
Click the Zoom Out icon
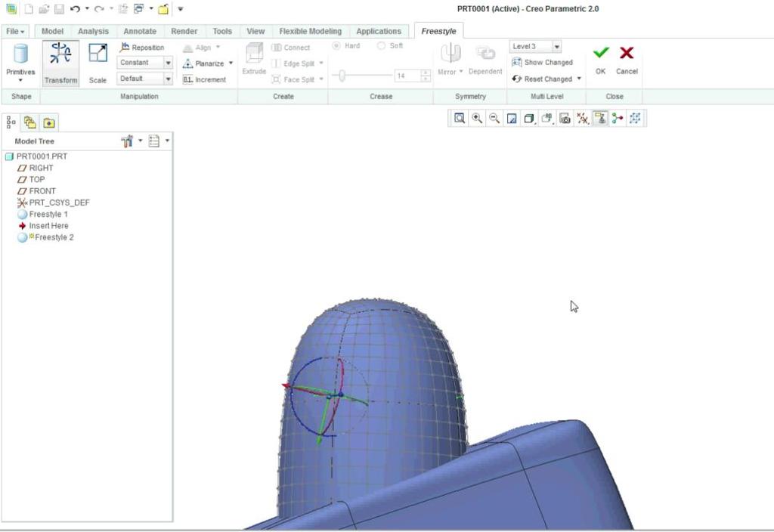494,119
